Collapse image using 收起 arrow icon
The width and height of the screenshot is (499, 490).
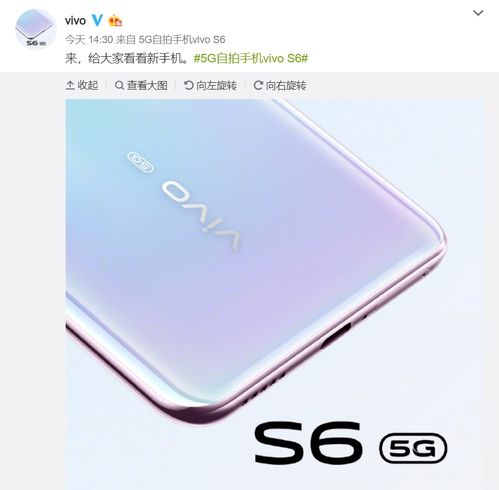pyautogui.click(x=70, y=85)
